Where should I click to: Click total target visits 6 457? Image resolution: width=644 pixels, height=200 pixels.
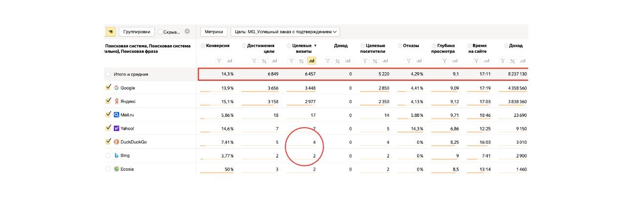tap(309, 74)
